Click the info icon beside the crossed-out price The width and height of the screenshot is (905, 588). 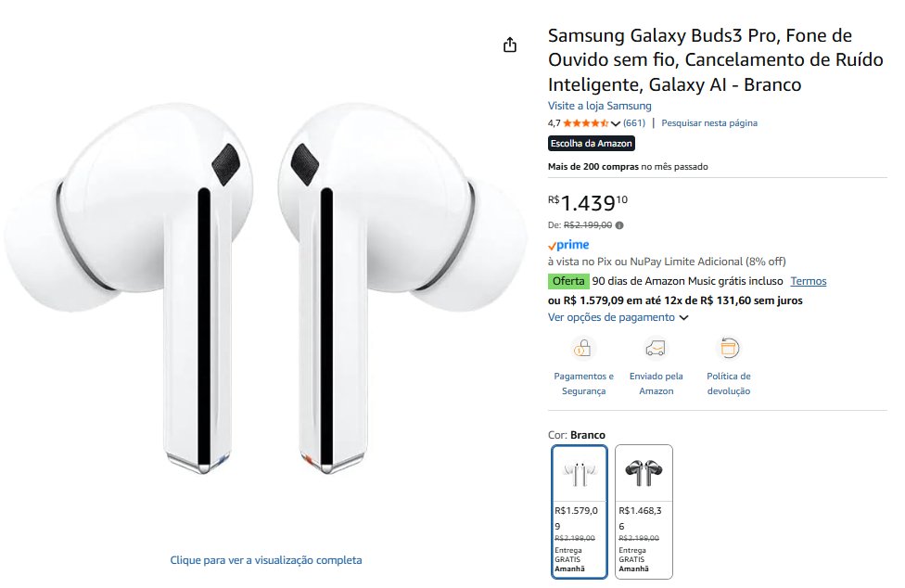click(x=619, y=224)
